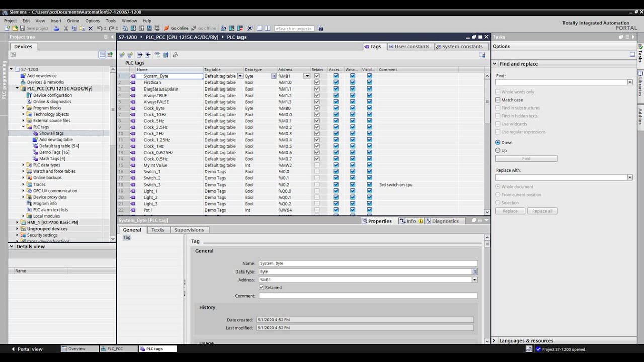Click the Search in project field
This screenshot has width=644, height=362.
(294, 28)
